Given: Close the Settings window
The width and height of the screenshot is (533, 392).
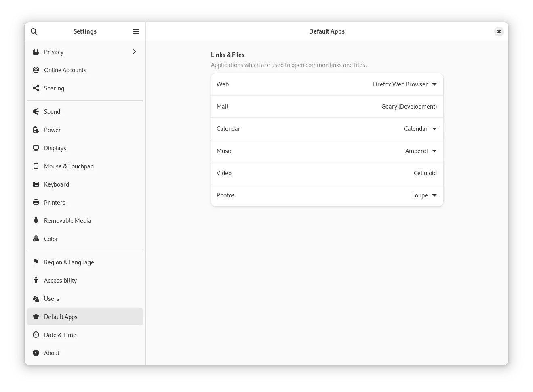Looking at the screenshot, I should pos(499,31).
